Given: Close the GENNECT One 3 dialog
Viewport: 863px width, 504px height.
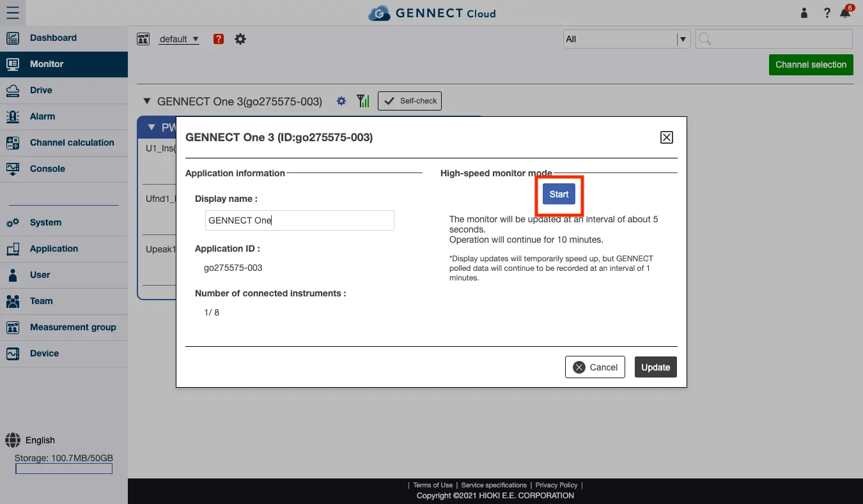Looking at the screenshot, I should point(666,137).
